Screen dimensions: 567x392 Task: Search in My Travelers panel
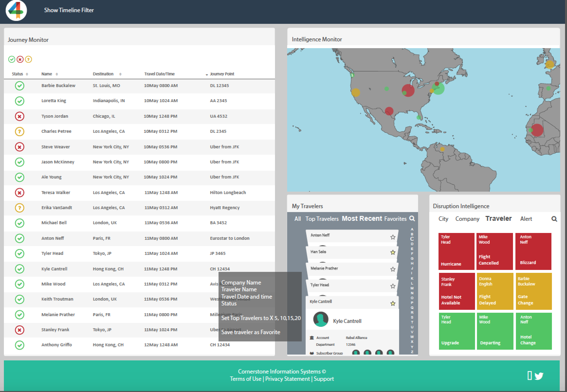pos(412,218)
